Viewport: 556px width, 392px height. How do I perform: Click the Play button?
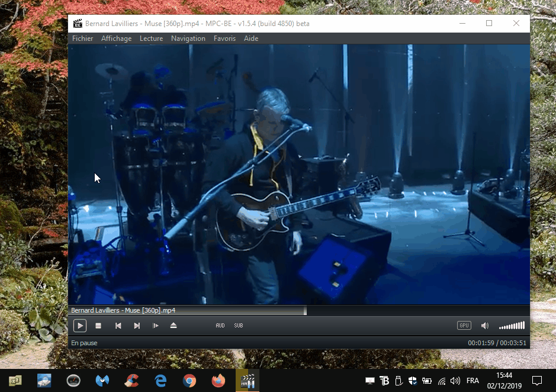[x=80, y=325]
